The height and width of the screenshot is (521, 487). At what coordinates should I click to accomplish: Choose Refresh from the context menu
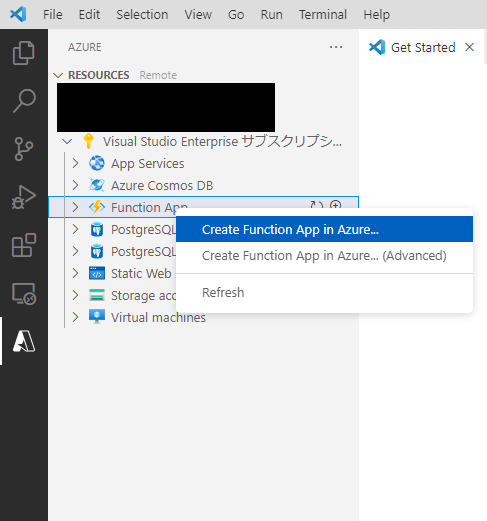pos(324,292)
